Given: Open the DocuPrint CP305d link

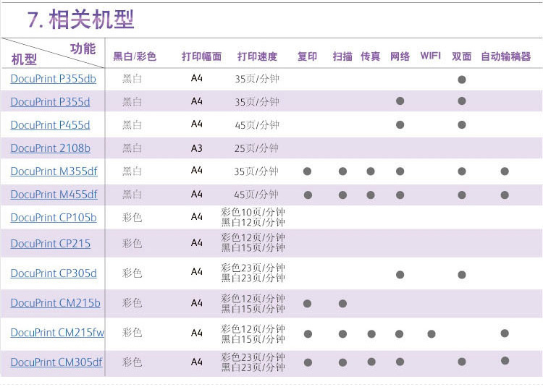Looking at the screenshot, I should tap(54, 273).
